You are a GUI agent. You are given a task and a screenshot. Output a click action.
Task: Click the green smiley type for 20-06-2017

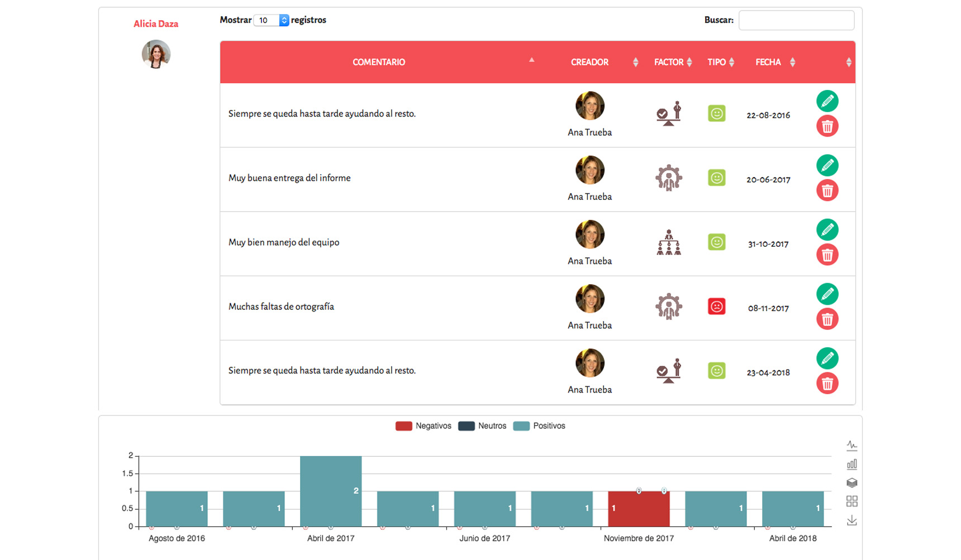(717, 178)
